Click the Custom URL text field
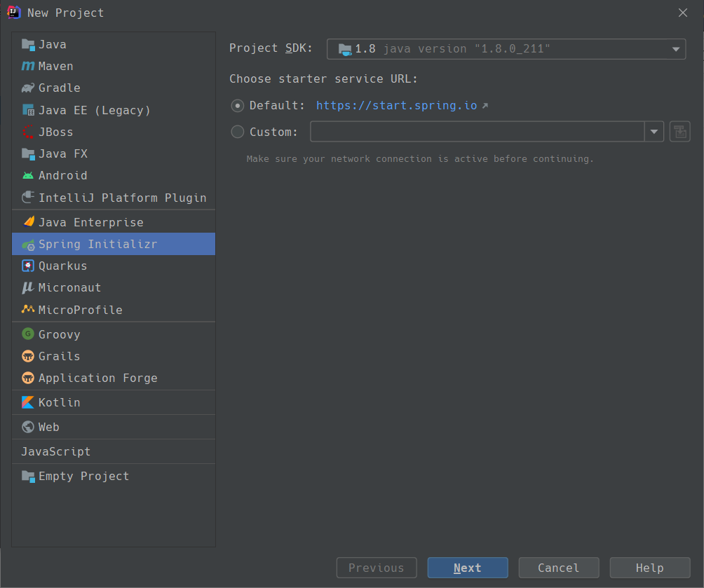 477,132
